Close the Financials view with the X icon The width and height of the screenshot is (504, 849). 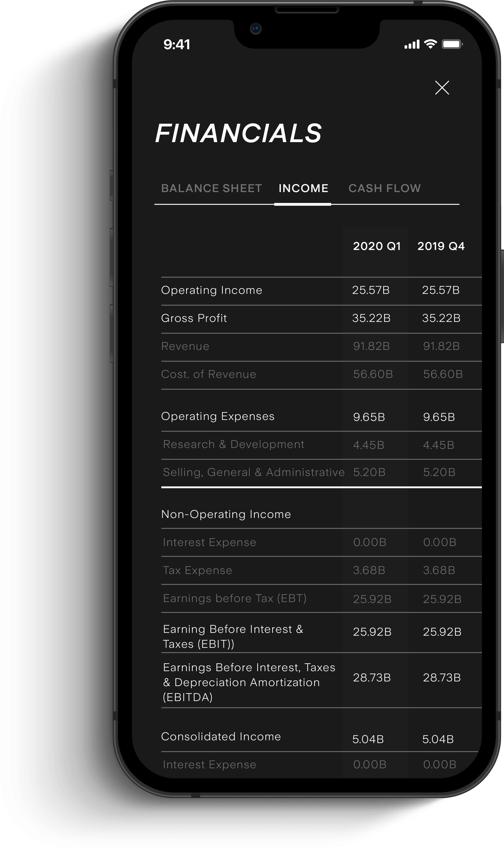click(442, 88)
